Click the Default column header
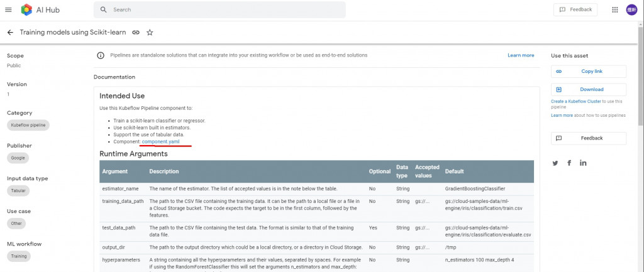The width and height of the screenshot is (644, 272). pyautogui.click(x=454, y=171)
